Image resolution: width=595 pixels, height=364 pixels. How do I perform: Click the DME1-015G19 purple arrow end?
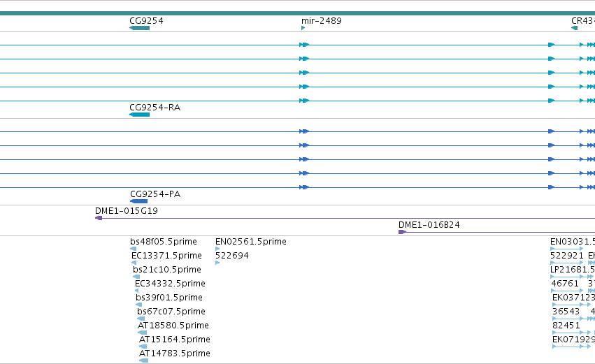pos(99,218)
